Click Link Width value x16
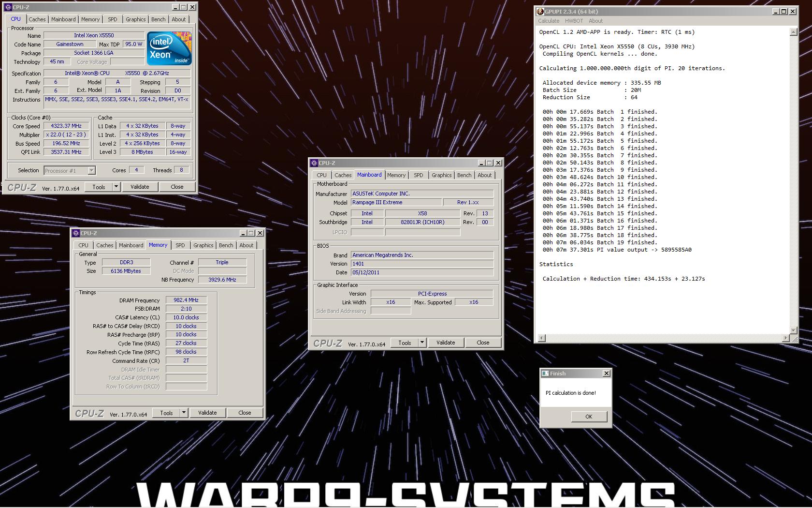The height and width of the screenshot is (508, 812). (x=391, y=302)
